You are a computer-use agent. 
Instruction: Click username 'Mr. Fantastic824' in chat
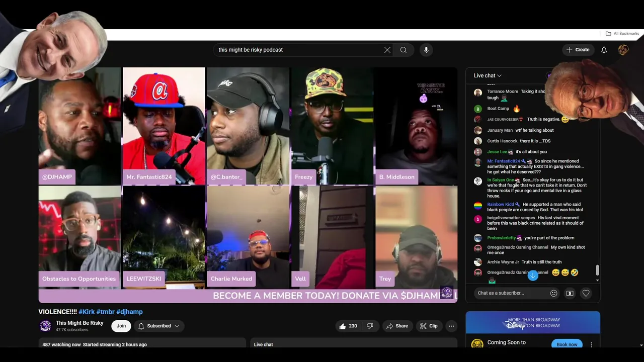click(x=504, y=161)
